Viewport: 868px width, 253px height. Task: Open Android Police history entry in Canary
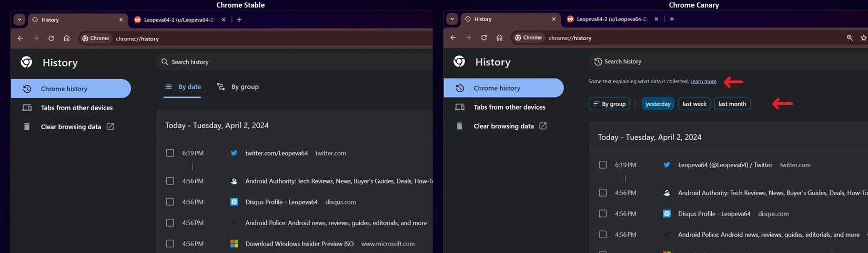(769, 235)
